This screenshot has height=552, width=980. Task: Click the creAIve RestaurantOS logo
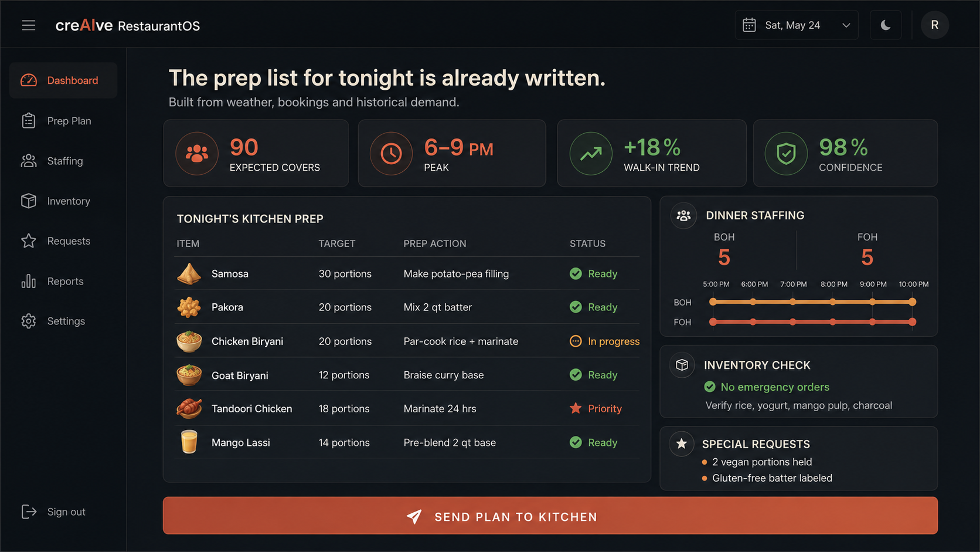point(128,25)
